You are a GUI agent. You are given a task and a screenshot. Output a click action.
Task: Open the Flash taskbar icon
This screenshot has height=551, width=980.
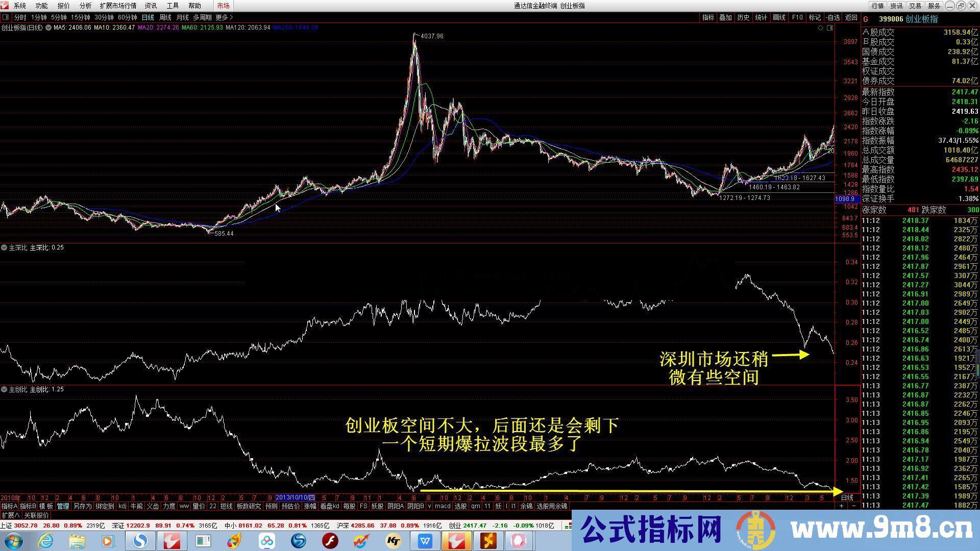click(x=330, y=541)
